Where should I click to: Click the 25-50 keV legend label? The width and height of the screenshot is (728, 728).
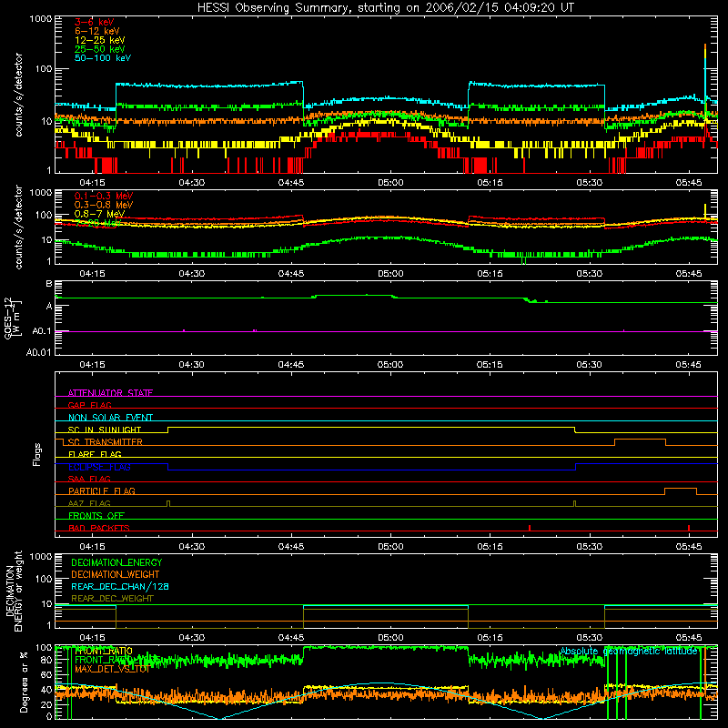tap(100, 49)
